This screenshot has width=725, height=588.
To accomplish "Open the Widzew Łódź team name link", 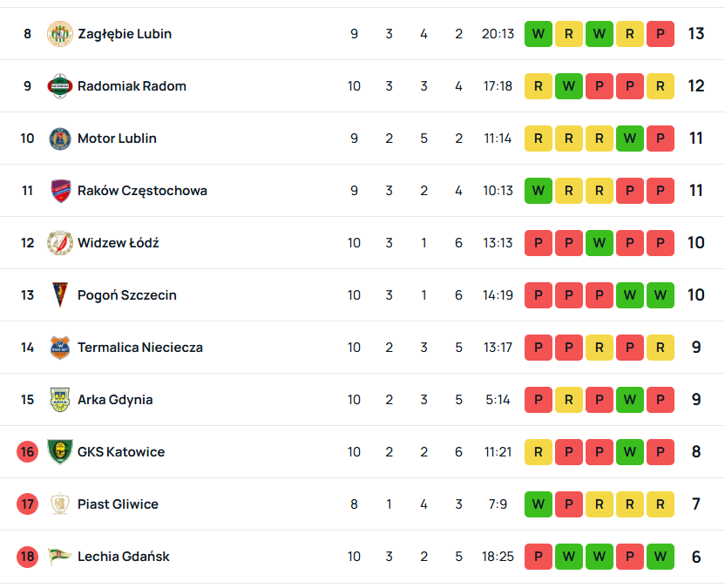I will pos(118,243).
